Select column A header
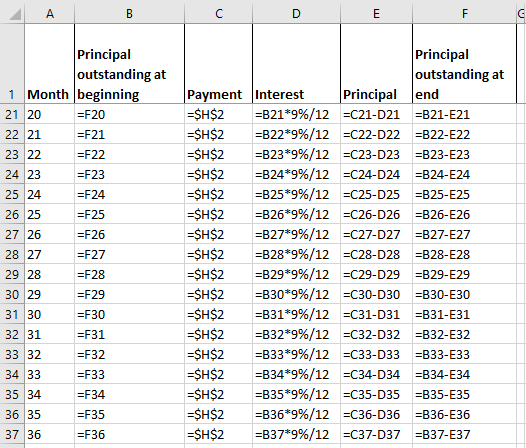Image resolution: width=526 pixels, height=448 pixels. pyautogui.click(x=49, y=13)
